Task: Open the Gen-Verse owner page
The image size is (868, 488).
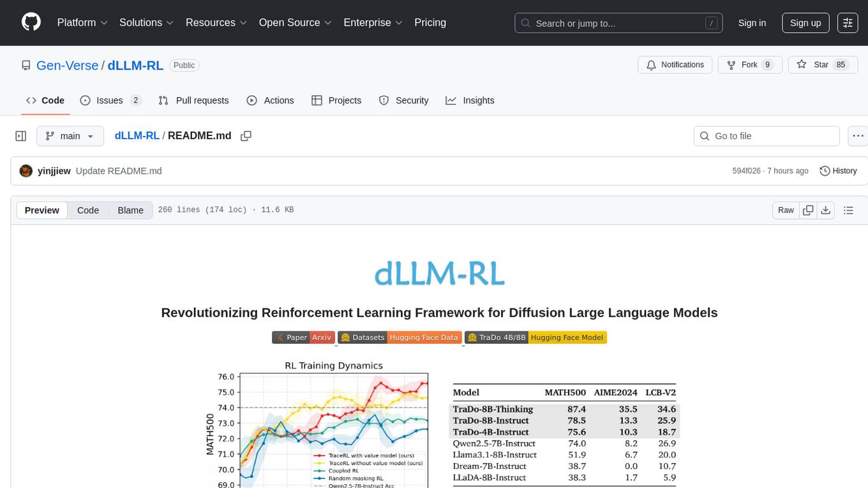Action: click(68, 65)
